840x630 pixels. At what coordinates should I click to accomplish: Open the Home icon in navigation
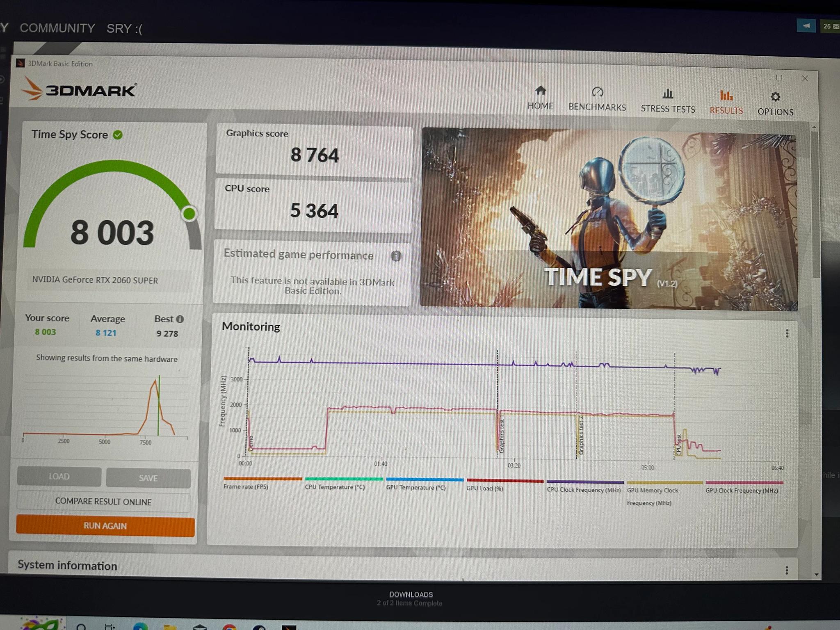541,91
